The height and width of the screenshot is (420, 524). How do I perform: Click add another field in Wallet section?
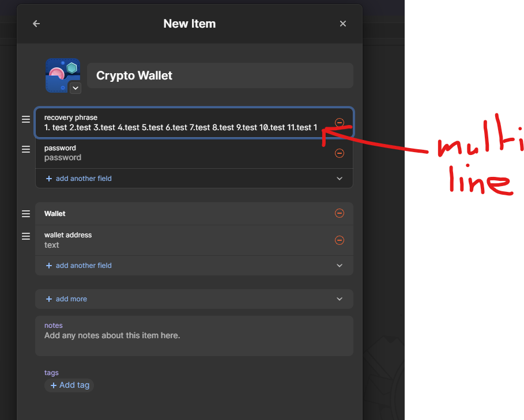83,266
